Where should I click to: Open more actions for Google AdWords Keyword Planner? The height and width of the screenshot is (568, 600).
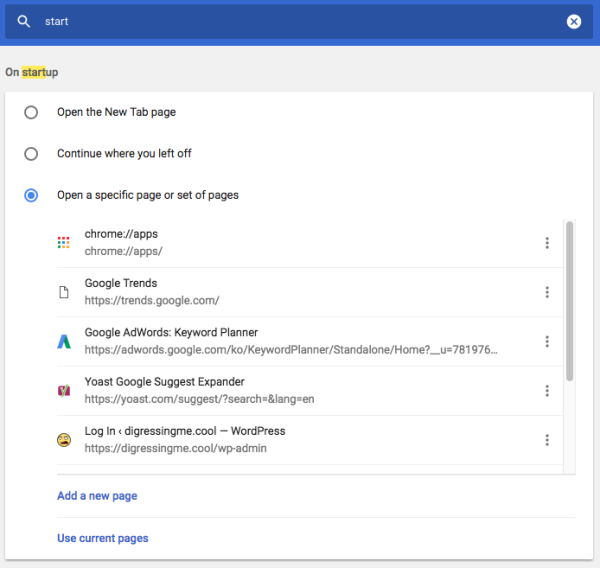click(547, 341)
